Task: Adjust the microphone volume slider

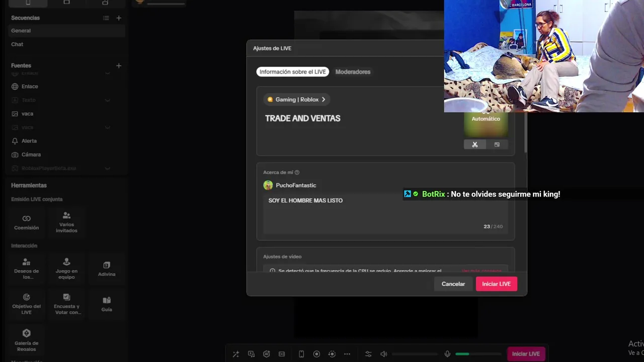Action: click(x=478, y=354)
